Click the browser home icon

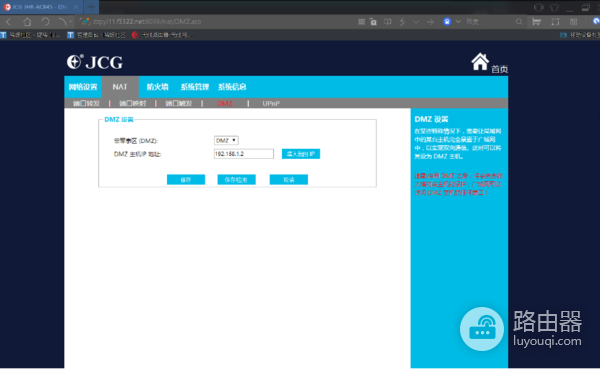pos(27,22)
